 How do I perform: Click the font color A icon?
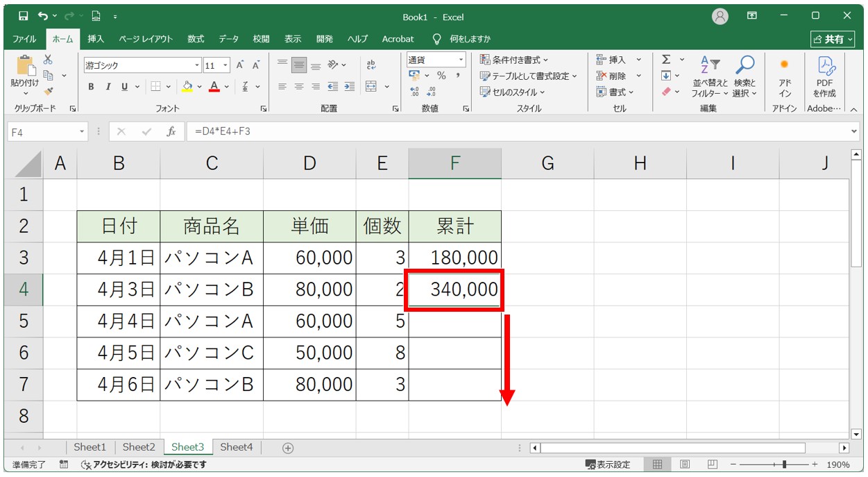point(214,87)
